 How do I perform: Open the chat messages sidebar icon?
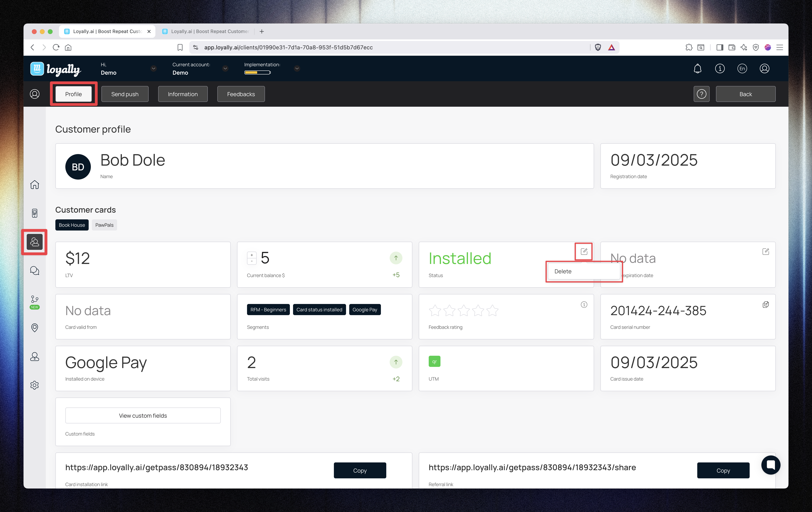click(35, 271)
